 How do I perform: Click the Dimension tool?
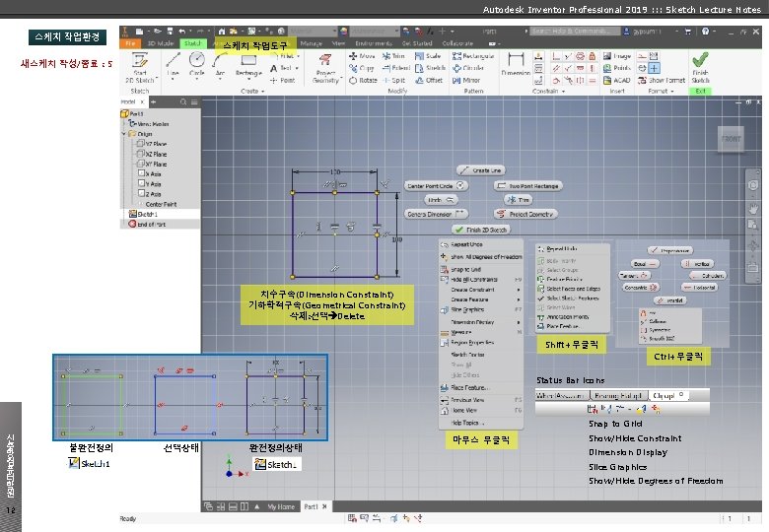pos(516,64)
